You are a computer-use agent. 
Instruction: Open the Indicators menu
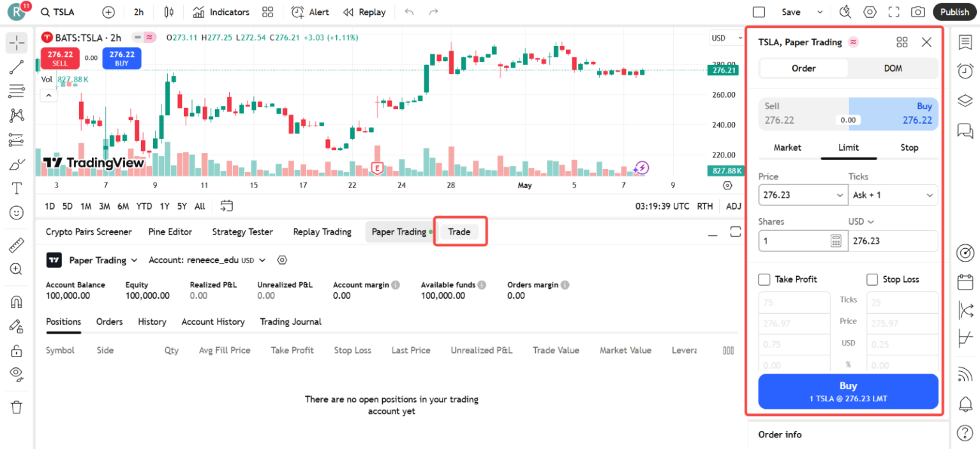(x=220, y=11)
